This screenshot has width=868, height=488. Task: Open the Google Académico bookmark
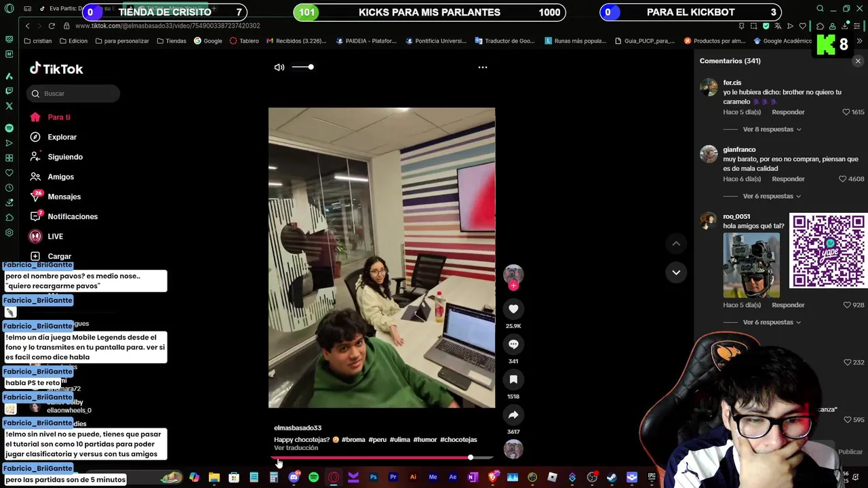click(x=783, y=41)
